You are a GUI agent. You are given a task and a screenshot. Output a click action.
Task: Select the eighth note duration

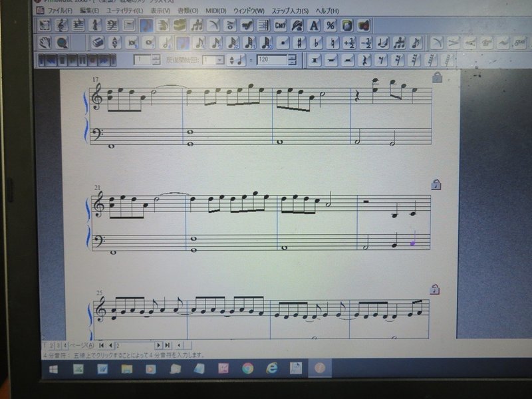[x=199, y=43]
